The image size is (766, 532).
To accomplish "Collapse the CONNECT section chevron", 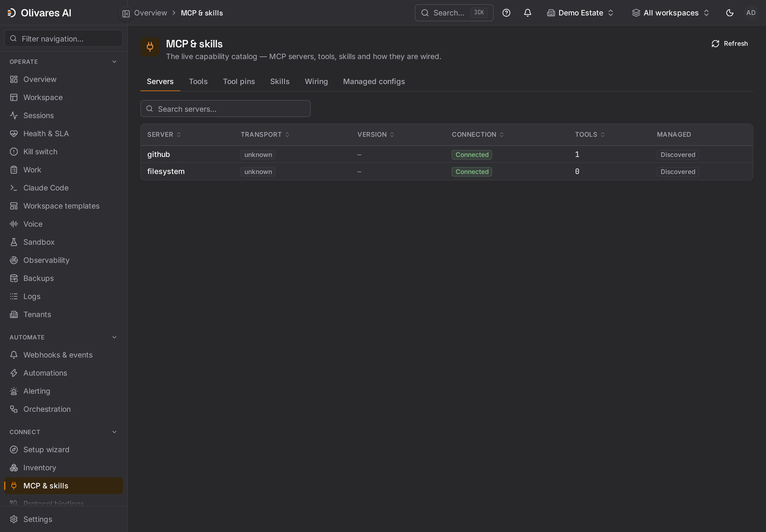I will [x=114, y=432].
